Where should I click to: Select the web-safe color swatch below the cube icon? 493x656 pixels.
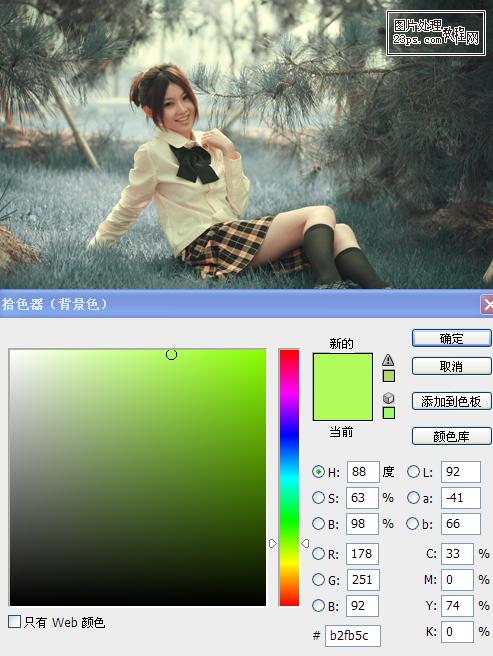click(x=388, y=413)
